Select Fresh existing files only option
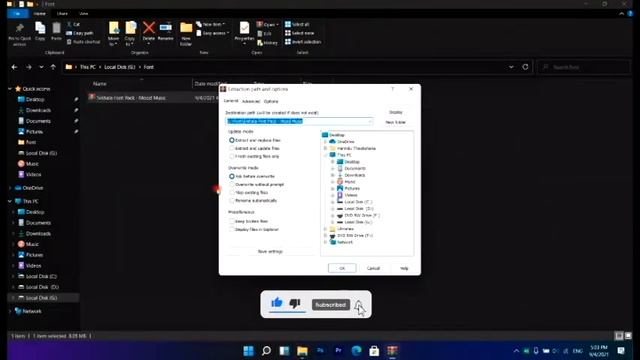Image resolution: width=640 pixels, height=360 pixels. (254, 156)
